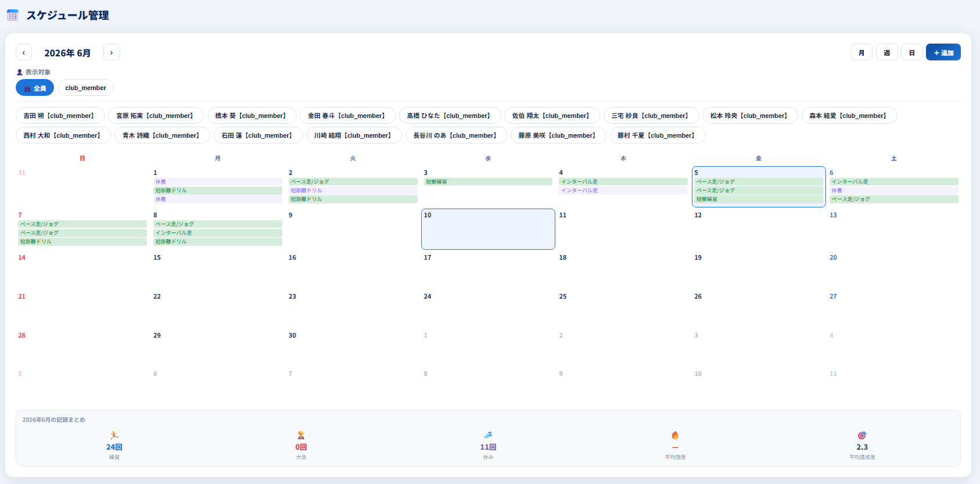Select the June 12 day cell
The width and height of the screenshot is (980, 484).
click(x=759, y=229)
